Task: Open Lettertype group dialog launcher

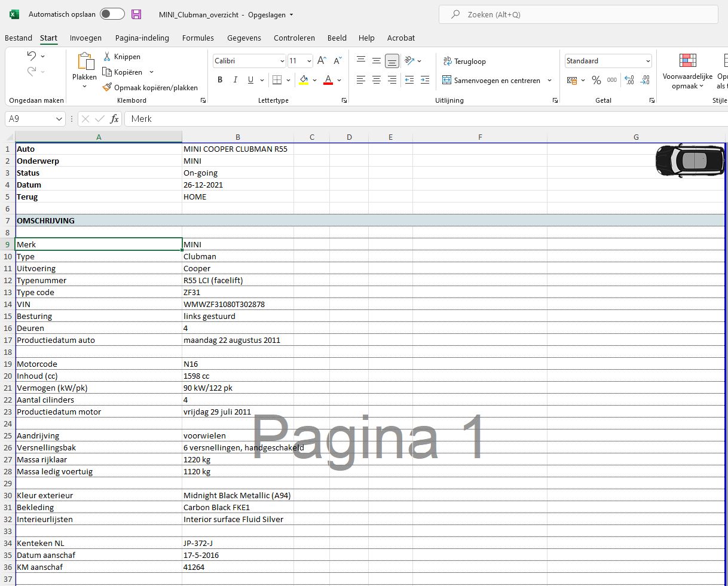Action: (x=344, y=100)
